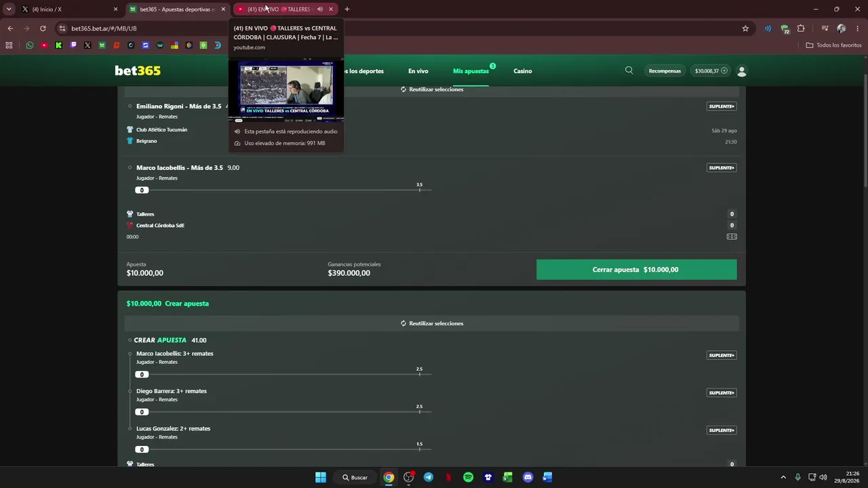868x488 pixels.
Task: Switch to the YouTube EN VIVO tab
Action: tap(285, 9)
